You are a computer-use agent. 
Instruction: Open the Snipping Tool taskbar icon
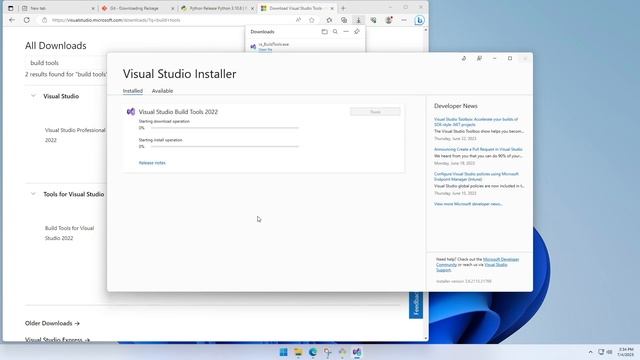pyautogui.click(x=327, y=352)
